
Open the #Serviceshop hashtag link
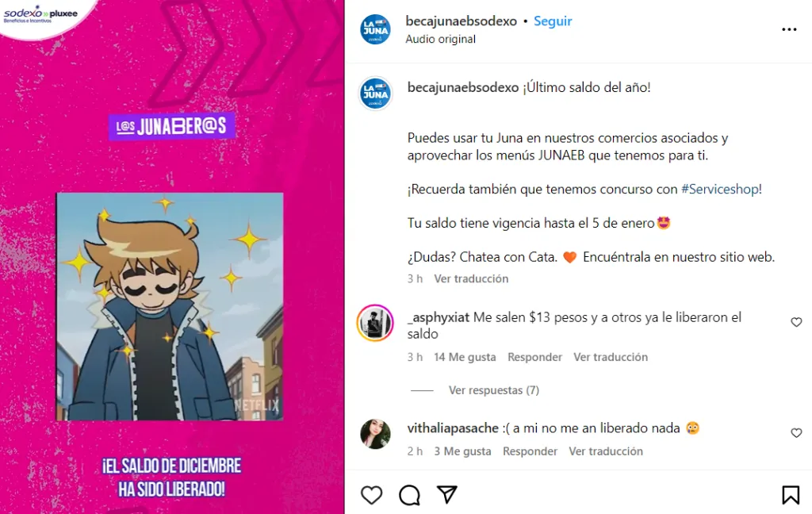click(720, 189)
